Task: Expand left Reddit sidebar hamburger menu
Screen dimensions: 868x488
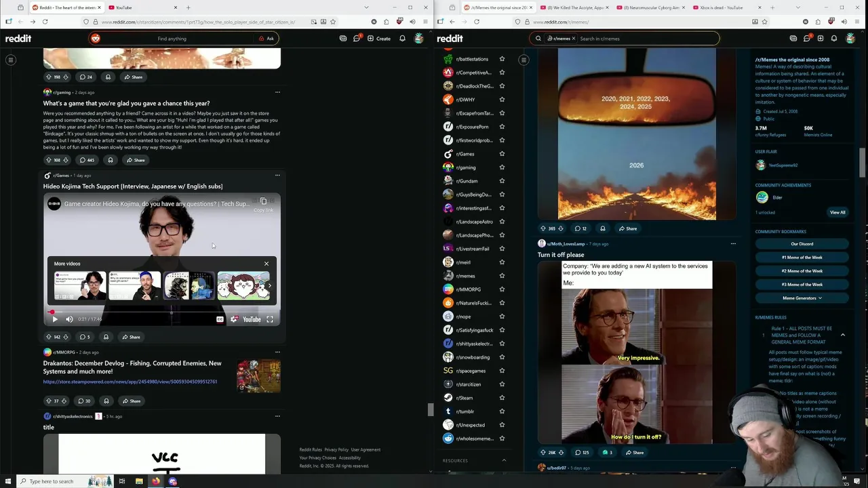Action: pos(11,60)
